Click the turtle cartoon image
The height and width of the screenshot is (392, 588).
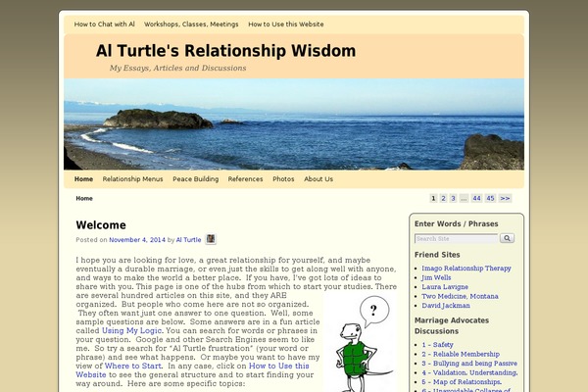(x=362, y=342)
